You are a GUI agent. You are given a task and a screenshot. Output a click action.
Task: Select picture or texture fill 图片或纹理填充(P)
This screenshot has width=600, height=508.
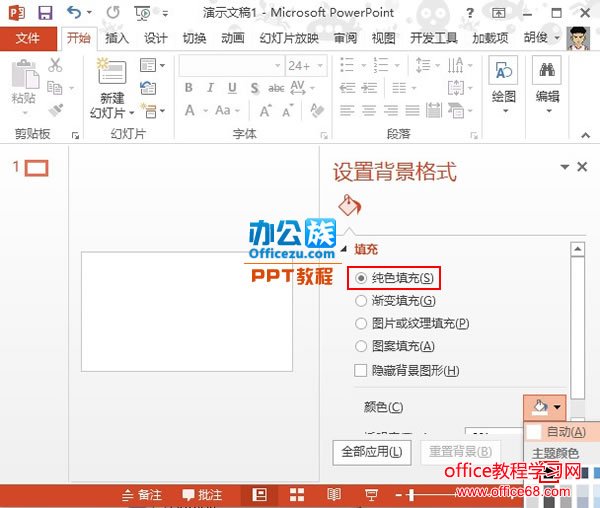click(361, 324)
